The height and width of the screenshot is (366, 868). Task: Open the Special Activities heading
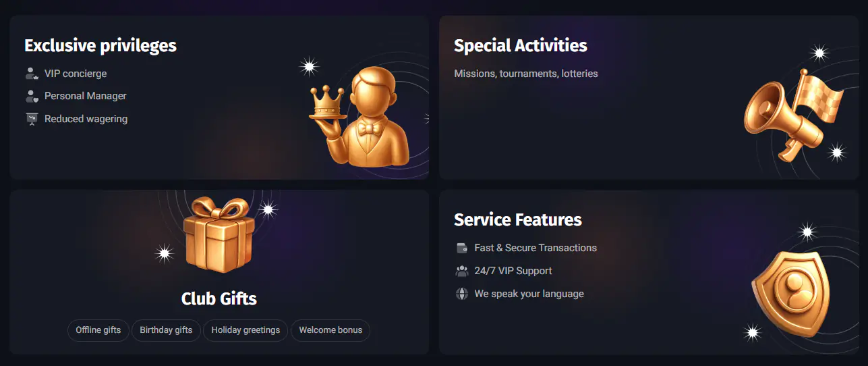coord(521,45)
